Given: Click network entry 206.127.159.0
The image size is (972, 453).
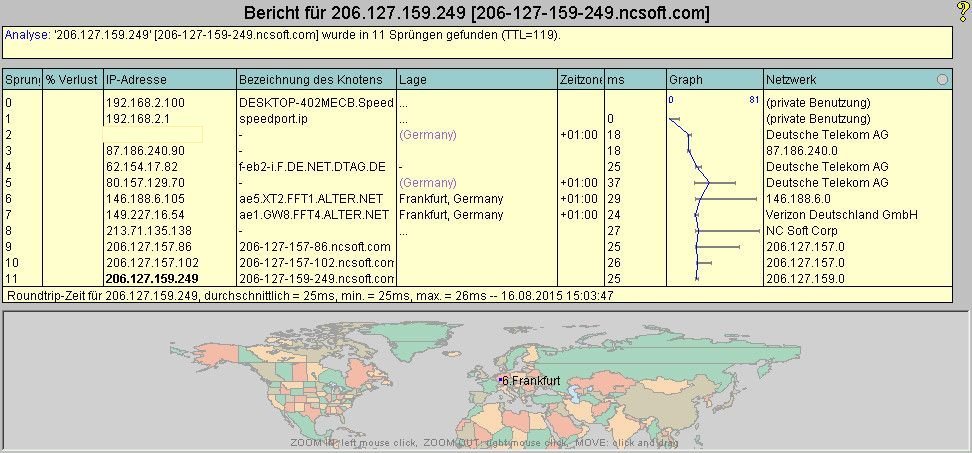Looking at the screenshot, I should (x=805, y=279).
